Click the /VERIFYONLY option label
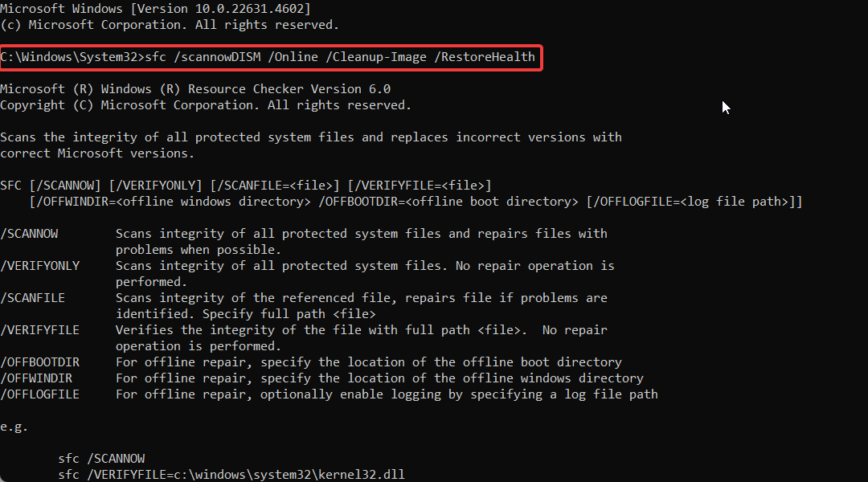Image resolution: width=868 pixels, height=482 pixels. click(40, 266)
